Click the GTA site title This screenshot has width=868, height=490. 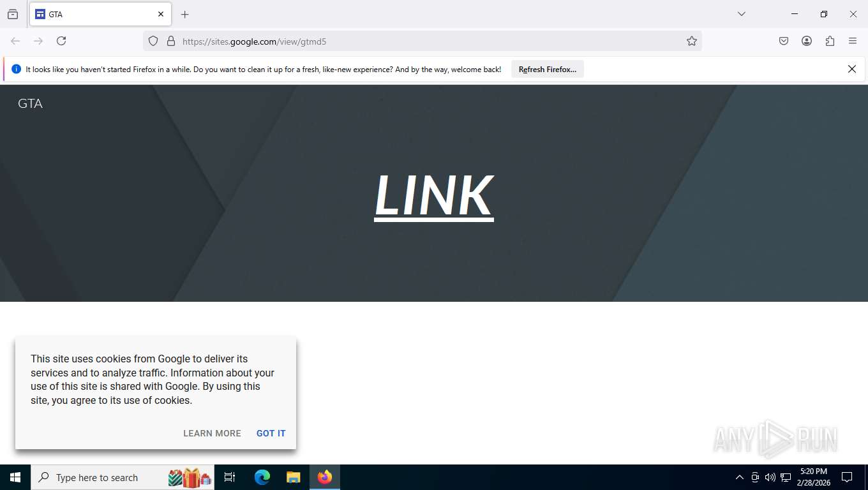[30, 103]
